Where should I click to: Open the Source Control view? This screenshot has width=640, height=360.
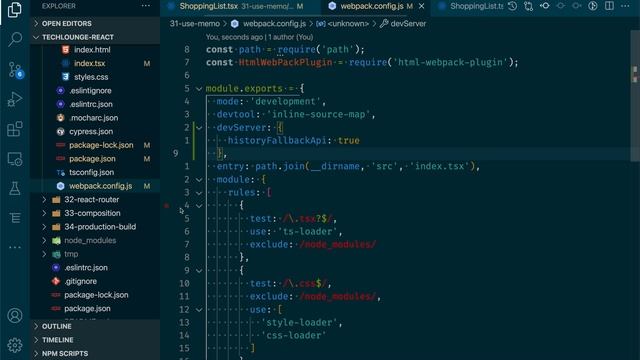pyautogui.click(x=16, y=70)
